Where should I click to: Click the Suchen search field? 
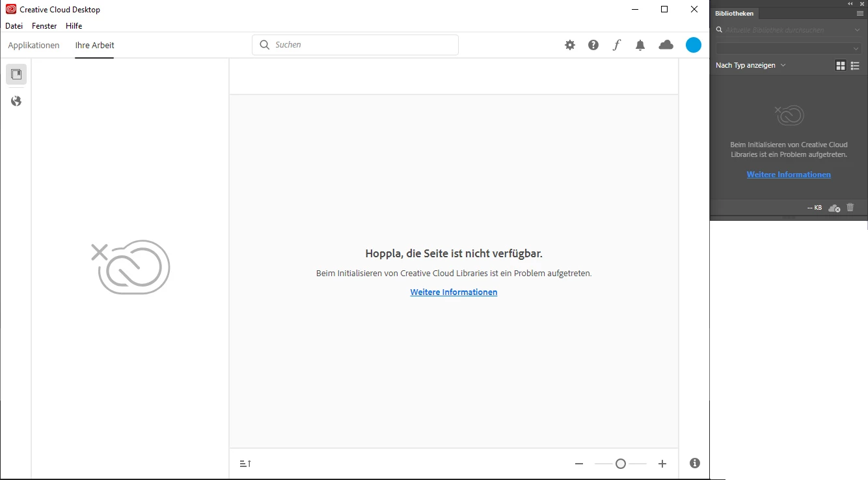tap(355, 45)
